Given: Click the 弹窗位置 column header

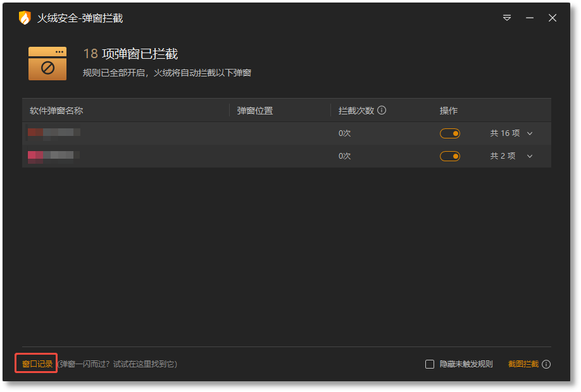Looking at the screenshot, I should (255, 111).
